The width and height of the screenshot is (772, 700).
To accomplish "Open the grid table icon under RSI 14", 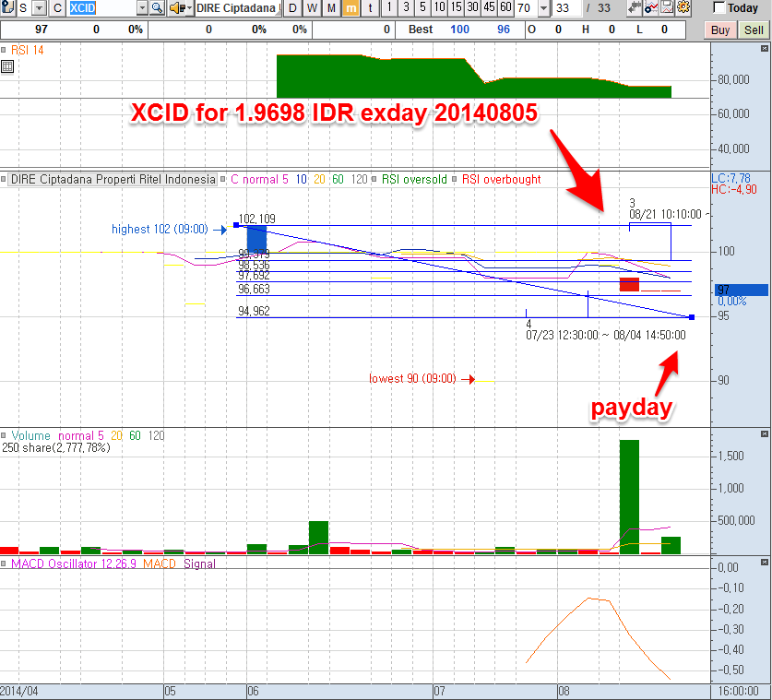I will (x=7, y=66).
